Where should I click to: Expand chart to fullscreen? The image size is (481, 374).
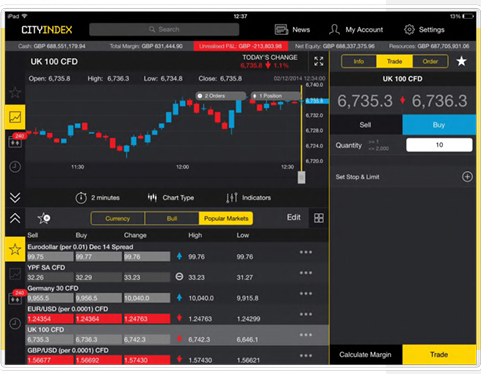tap(319, 61)
